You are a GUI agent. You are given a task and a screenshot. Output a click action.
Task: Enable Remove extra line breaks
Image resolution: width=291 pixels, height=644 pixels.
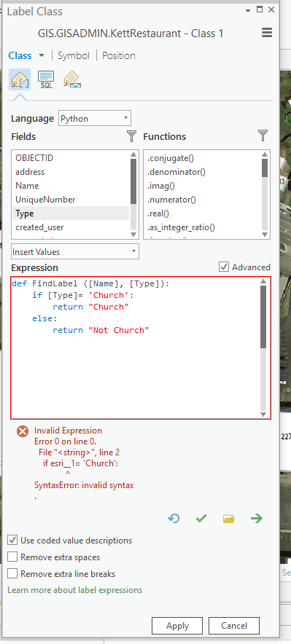click(12, 573)
